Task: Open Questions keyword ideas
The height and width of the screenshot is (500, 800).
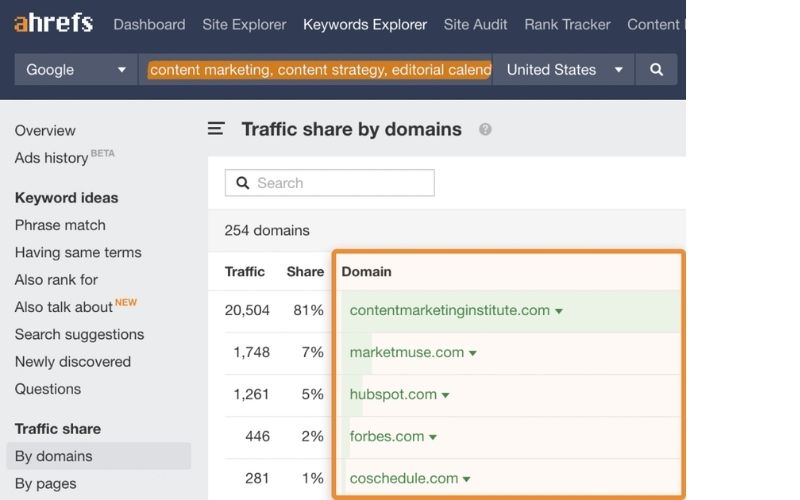Action: pos(48,389)
